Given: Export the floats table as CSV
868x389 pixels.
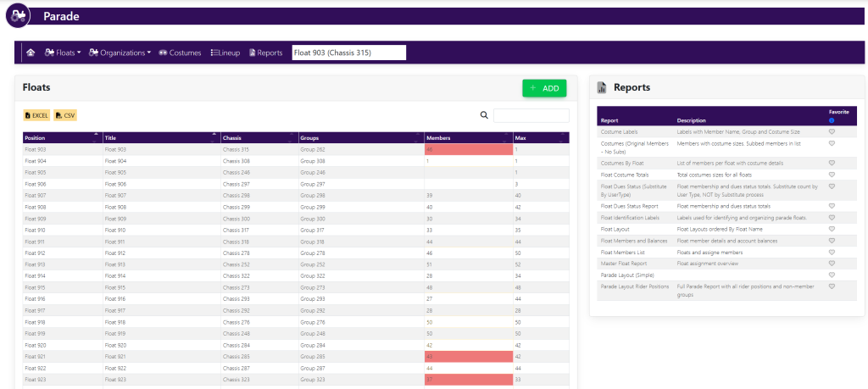Looking at the screenshot, I should point(65,115).
